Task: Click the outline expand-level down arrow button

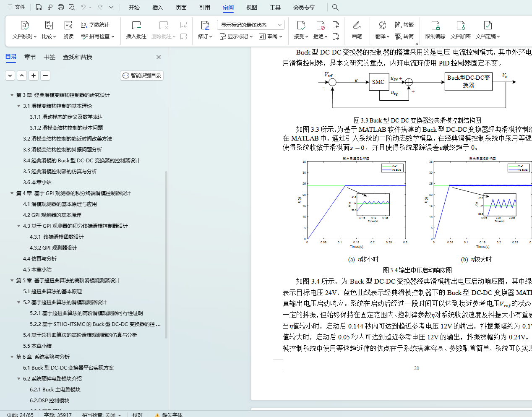Action: click(10, 76)
